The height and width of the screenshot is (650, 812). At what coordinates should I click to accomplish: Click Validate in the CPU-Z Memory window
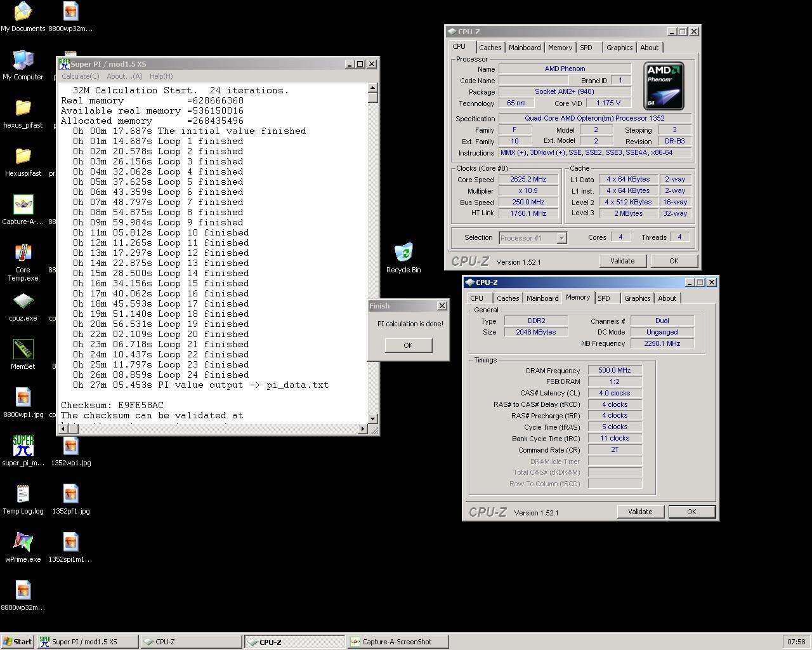640,512
